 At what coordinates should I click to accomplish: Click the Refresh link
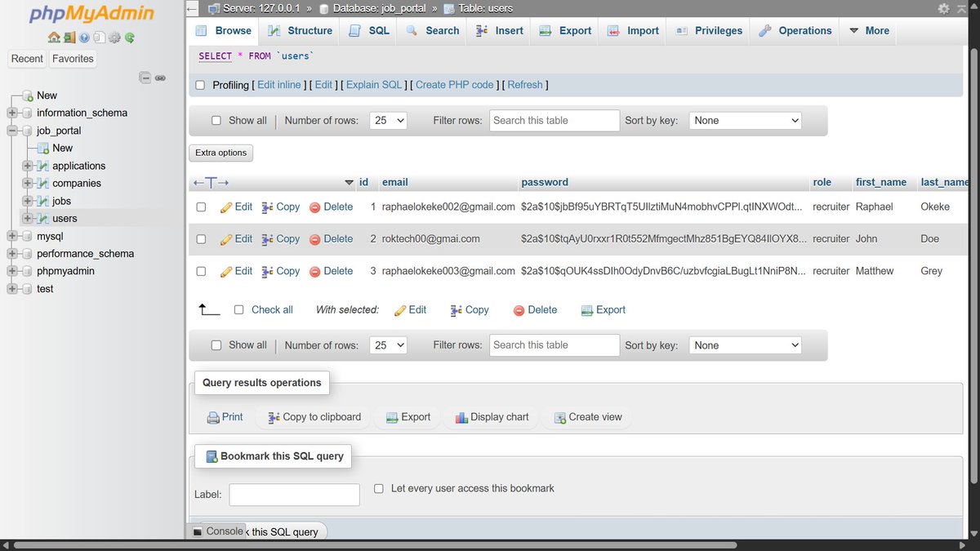(x=525, y=85)
